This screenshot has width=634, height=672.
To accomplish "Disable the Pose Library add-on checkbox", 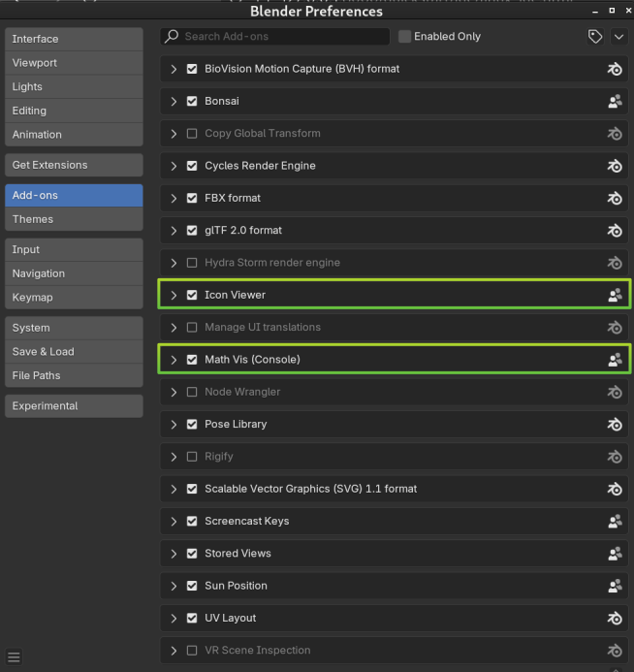I will coord(192,425).
